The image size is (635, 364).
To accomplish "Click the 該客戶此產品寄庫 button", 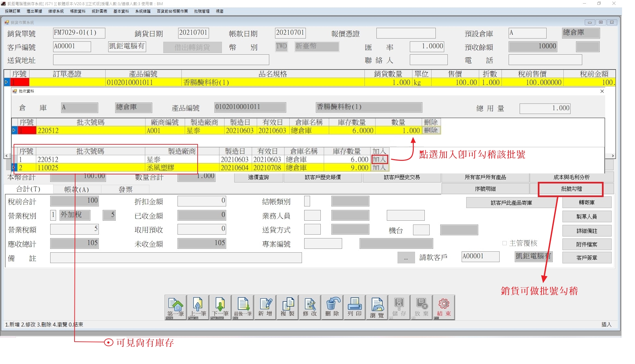I will pyautogui.click(x=511, y=203).
